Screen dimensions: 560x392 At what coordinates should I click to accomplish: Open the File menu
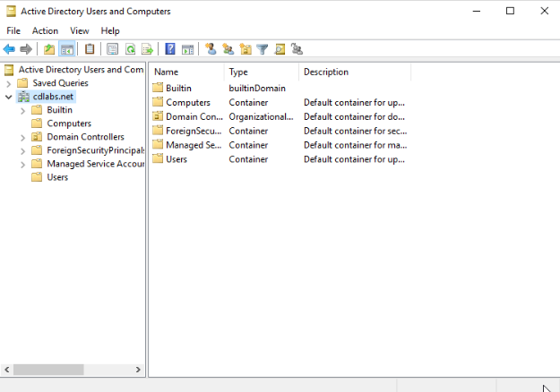click(13, 31)
